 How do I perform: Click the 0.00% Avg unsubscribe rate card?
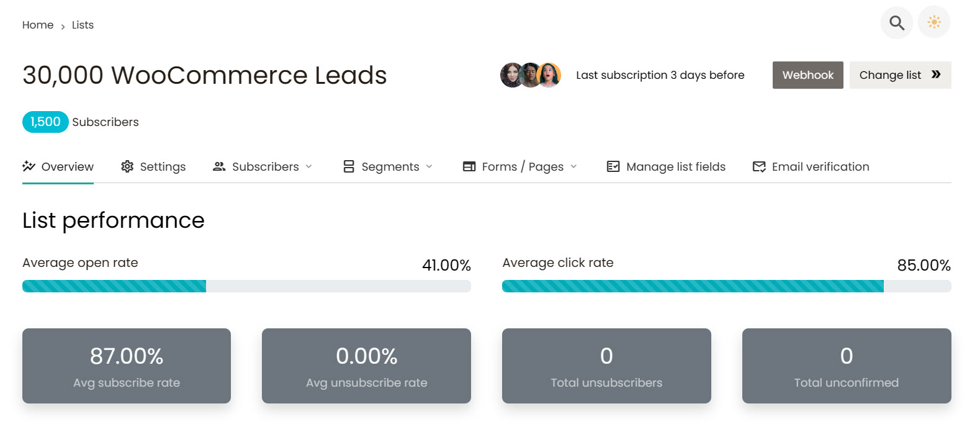pos(366,366)
